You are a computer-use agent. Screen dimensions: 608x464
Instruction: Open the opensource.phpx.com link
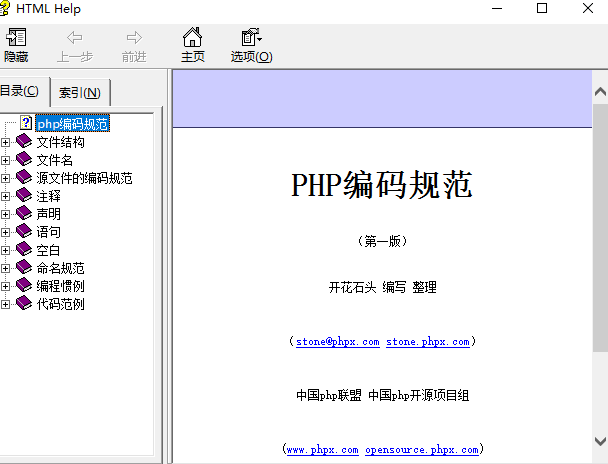pos(421,450)
